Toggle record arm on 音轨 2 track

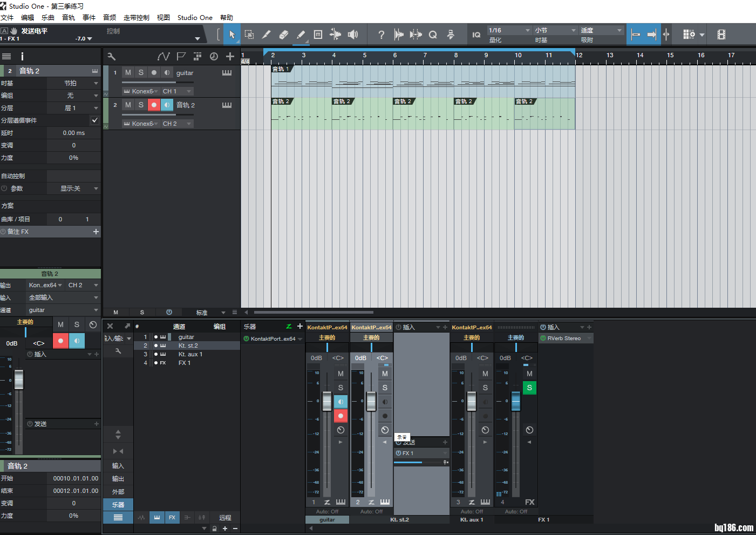click(154, 105)
